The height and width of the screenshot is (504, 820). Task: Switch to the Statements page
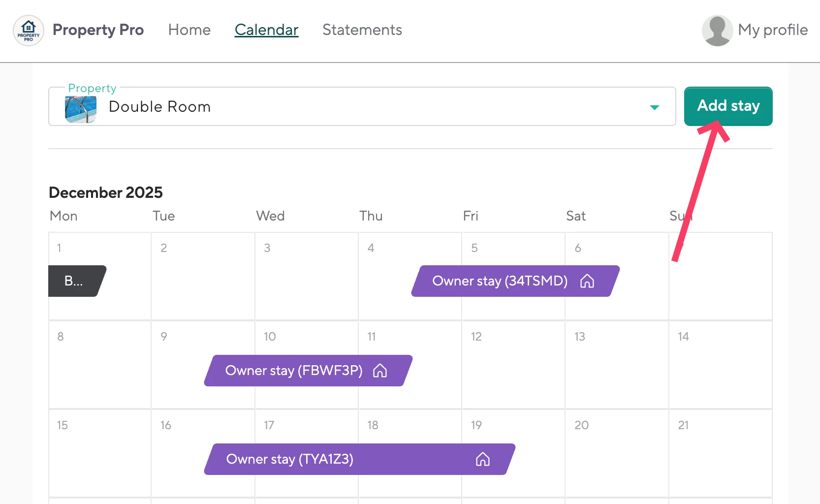(362, 30)
